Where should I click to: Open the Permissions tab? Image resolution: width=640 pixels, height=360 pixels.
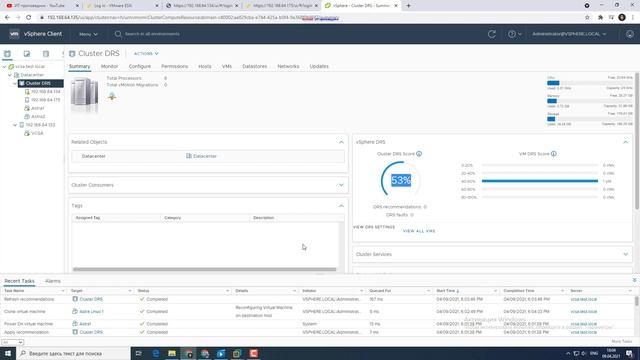click(x=174, y=66)
